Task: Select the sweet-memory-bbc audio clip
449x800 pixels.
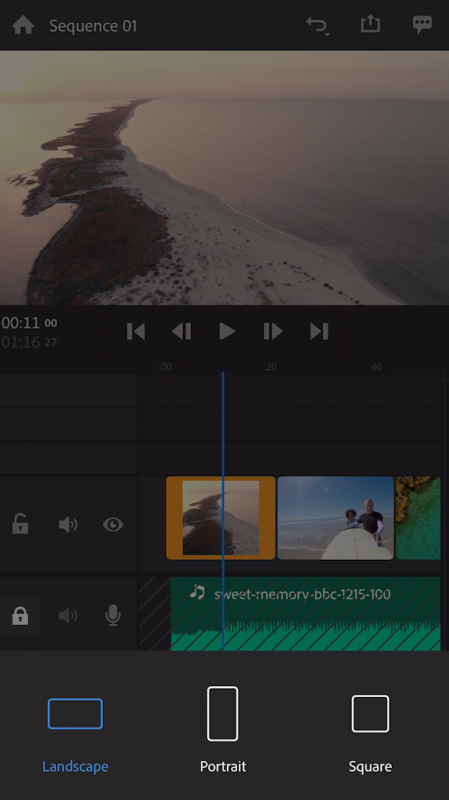Action: click(306, 614)
